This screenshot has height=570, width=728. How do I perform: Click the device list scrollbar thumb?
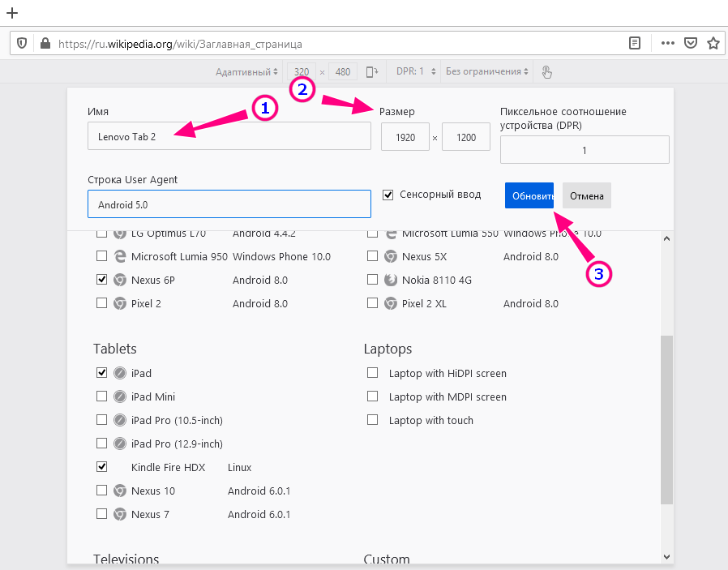(666, 420)
